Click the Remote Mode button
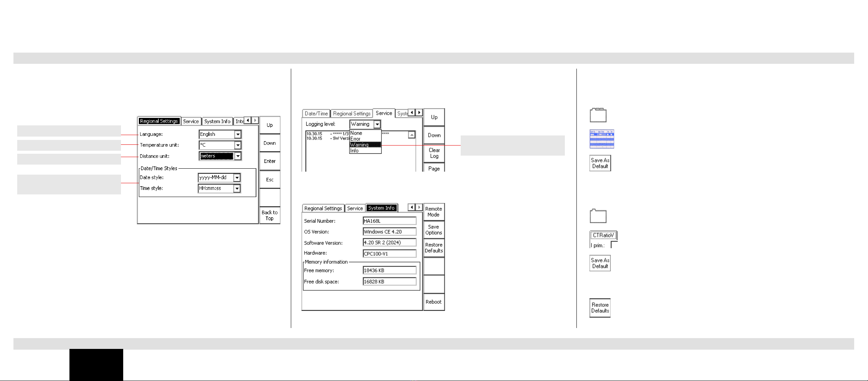 click(x=434, y=212)
